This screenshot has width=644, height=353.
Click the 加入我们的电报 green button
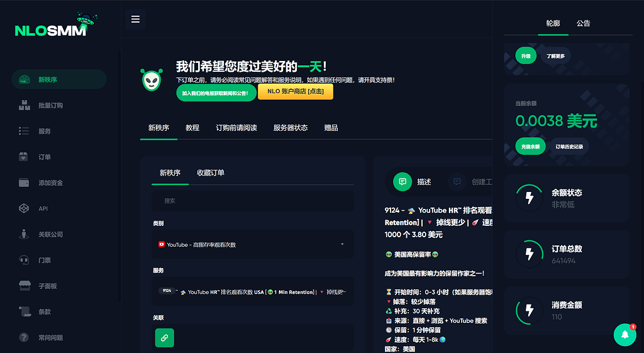[216, 93]
